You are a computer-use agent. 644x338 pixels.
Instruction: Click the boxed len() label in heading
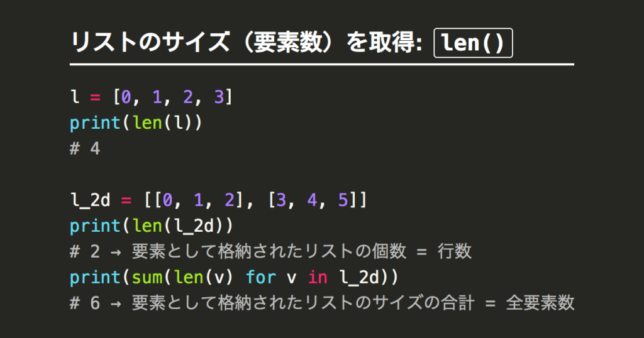point(473,43)
